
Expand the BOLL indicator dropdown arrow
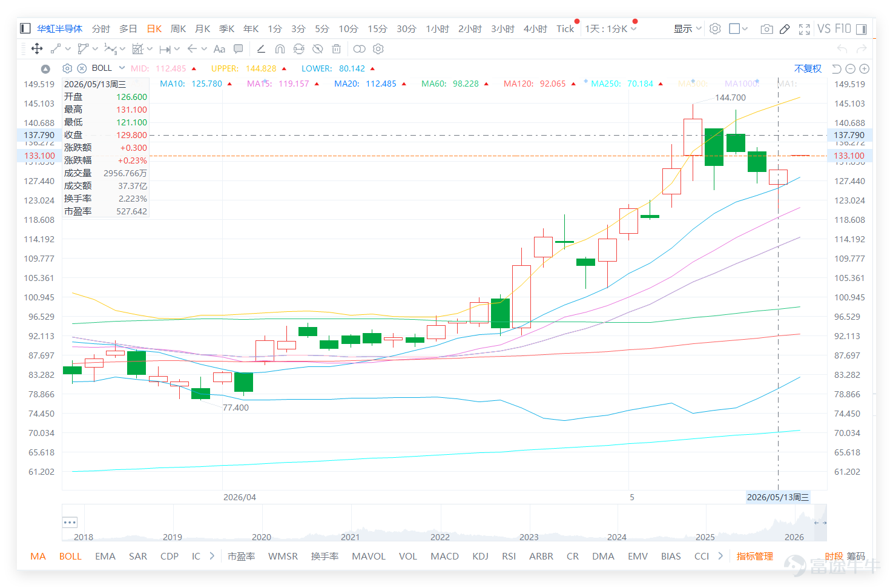(x=122, y=68)
